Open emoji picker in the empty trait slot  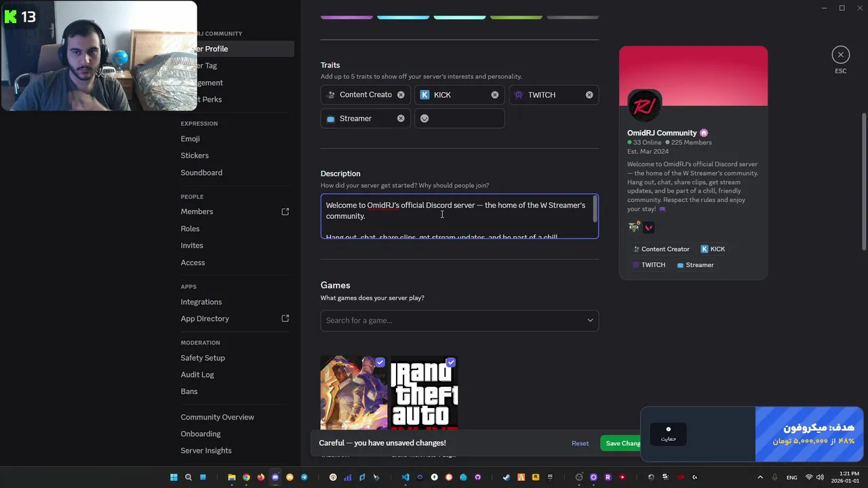pos(425,119)
